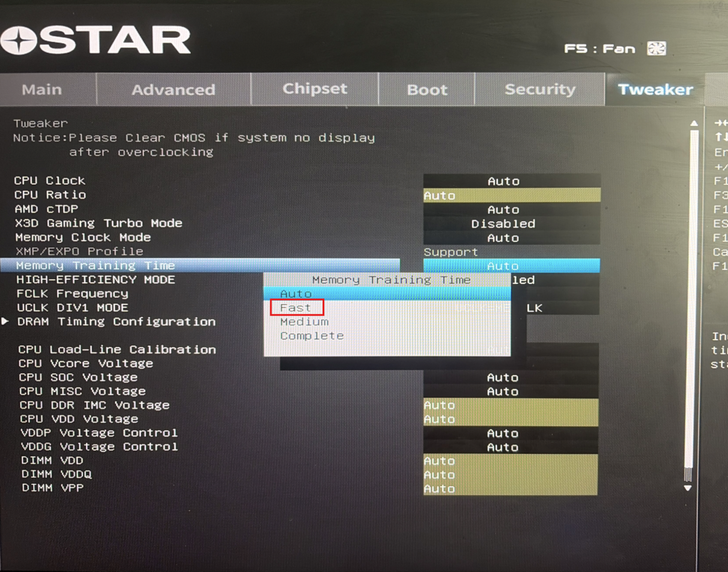This screenshot has height=572, width=728.
Task: Open VDDP Voltage Control Auto dropdown
Action: 511,433
